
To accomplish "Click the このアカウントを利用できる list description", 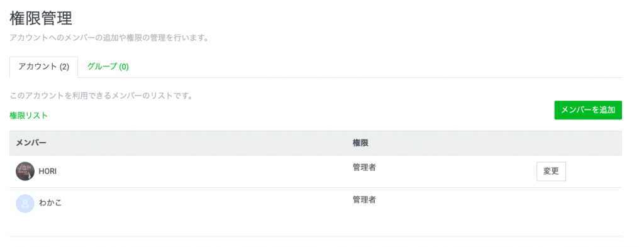I will pos(101,96).
